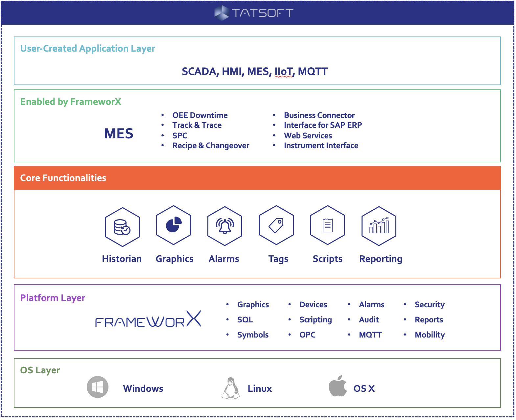Click the Tags label hexagon icon

(276, 225)
